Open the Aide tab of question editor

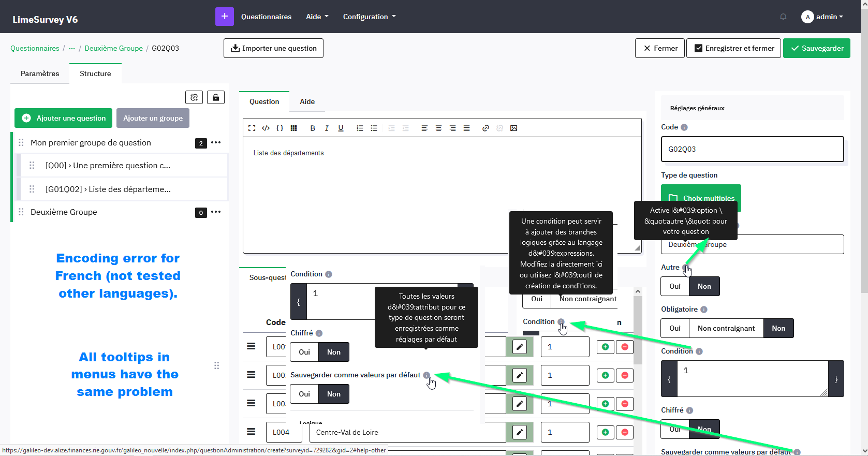pyautogui.click(x=307, y=101)
